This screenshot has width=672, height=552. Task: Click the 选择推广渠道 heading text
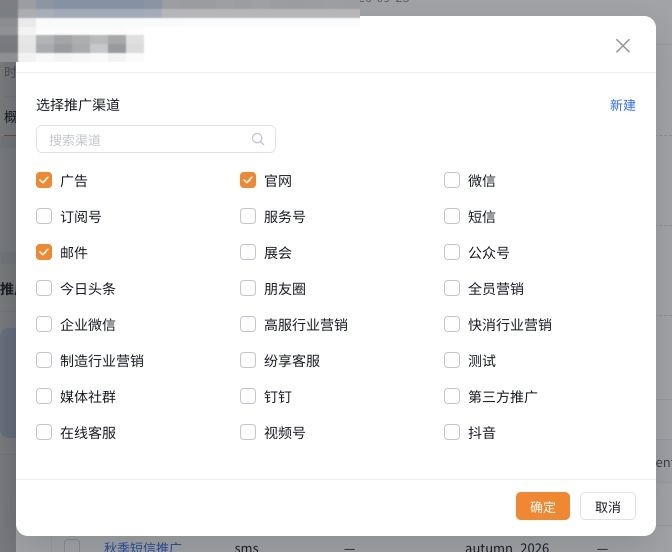coord(78,105)
